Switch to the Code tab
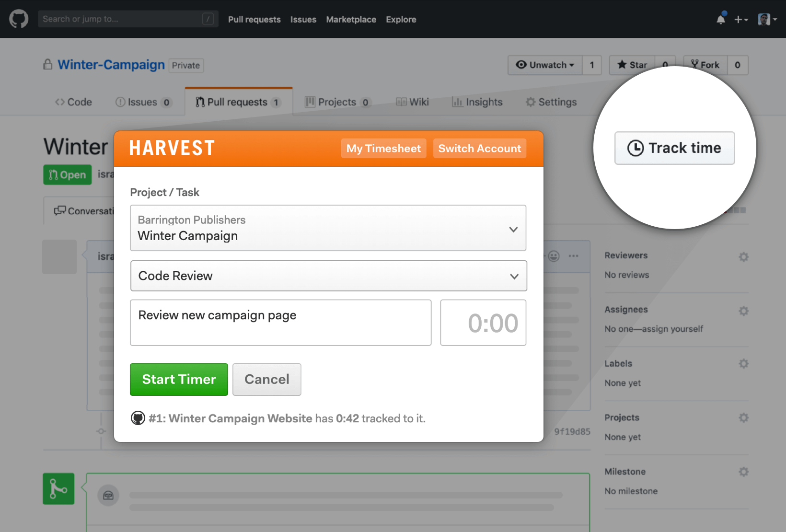Screen dimensions: 786x532 tap(73, 102)
